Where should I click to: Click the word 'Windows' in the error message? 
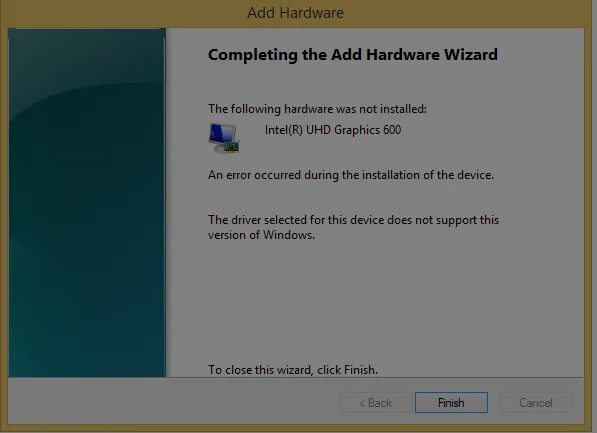click(288, 235)
